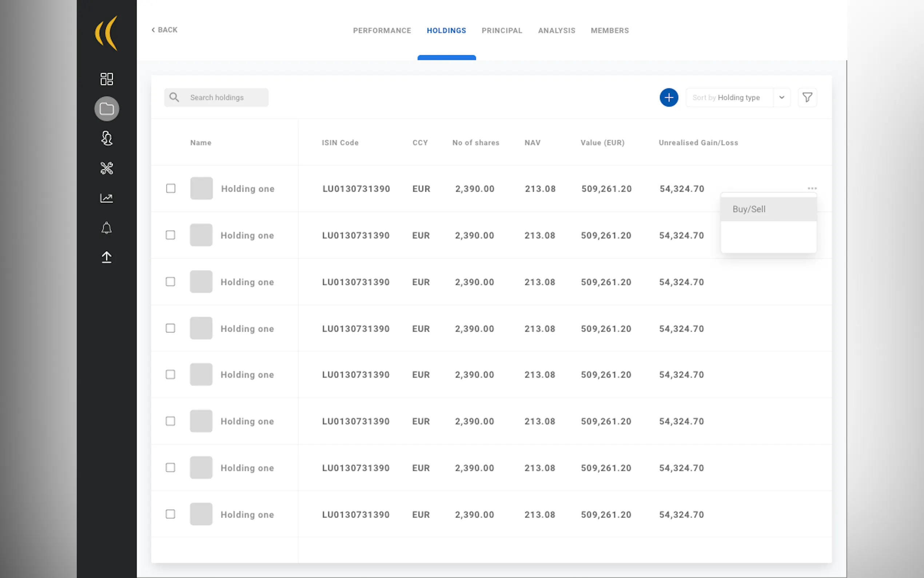
Task: Tick the third holding row checkbox
Action: (x=170, y=282)
